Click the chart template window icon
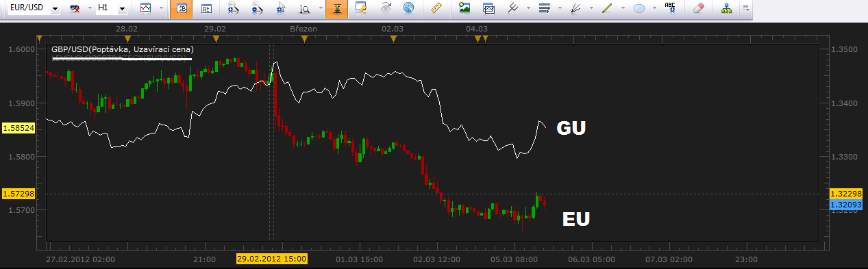Screen dimensions: 868x269 [x=488, y=9]
